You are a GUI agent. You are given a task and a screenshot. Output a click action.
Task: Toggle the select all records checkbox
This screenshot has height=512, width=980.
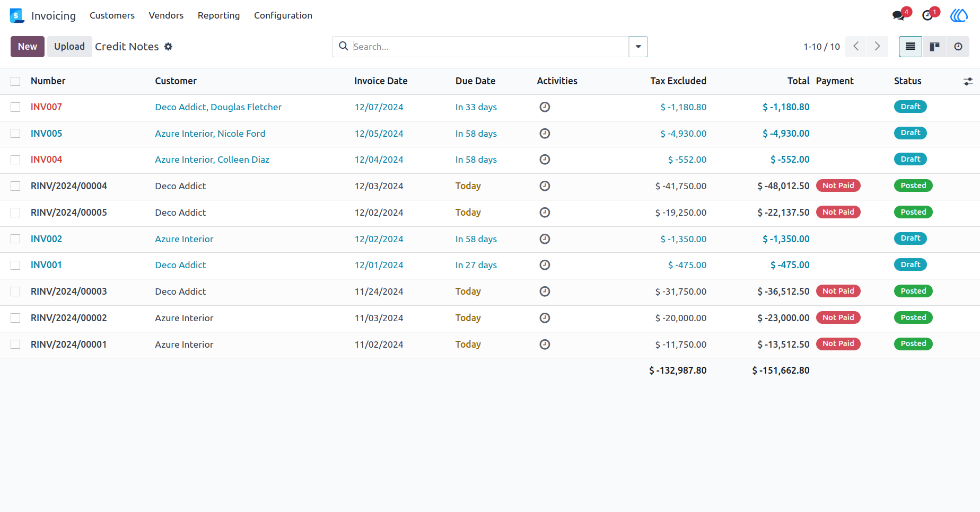tap(15, 81)
